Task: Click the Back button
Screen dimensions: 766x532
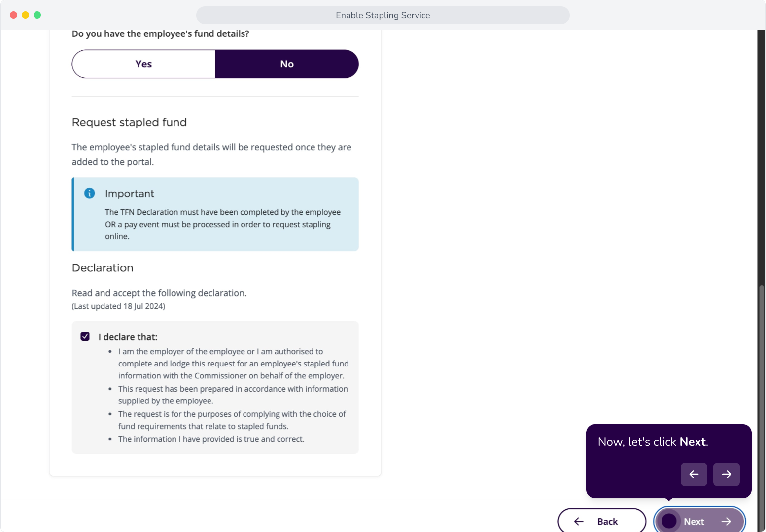Action: tap(602, 521)
